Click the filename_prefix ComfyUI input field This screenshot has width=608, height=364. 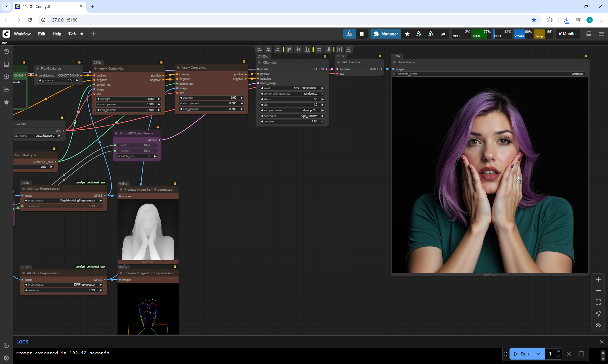click(490, 74)
